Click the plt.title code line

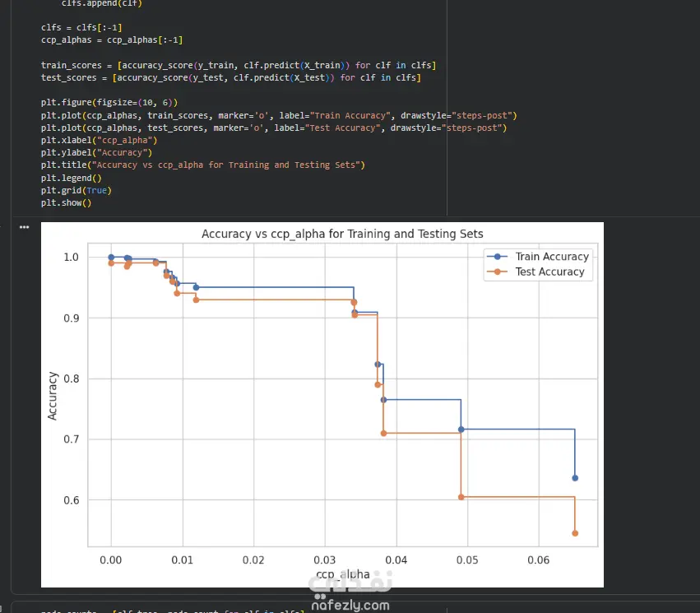point(202,165)
